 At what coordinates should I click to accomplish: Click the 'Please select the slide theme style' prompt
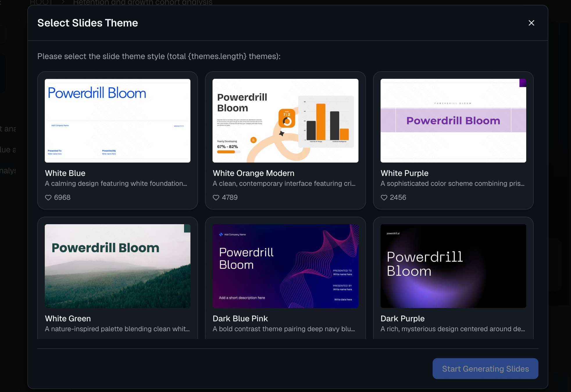click(159, 56)
